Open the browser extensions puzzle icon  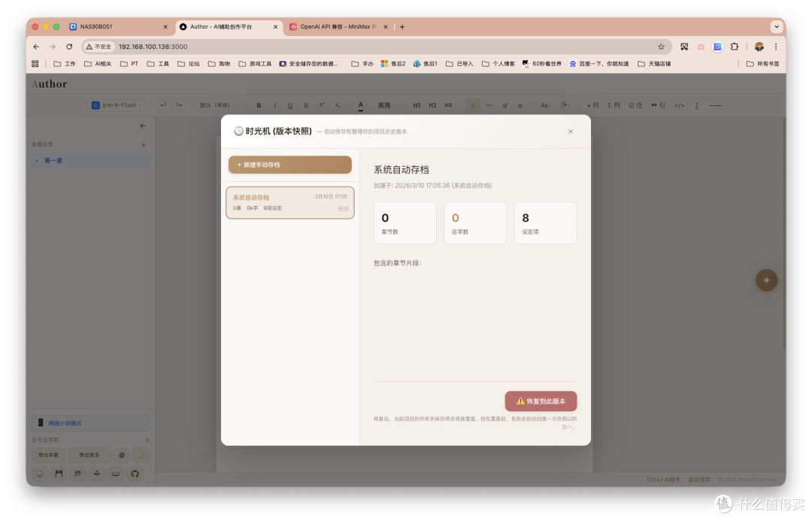735,47
